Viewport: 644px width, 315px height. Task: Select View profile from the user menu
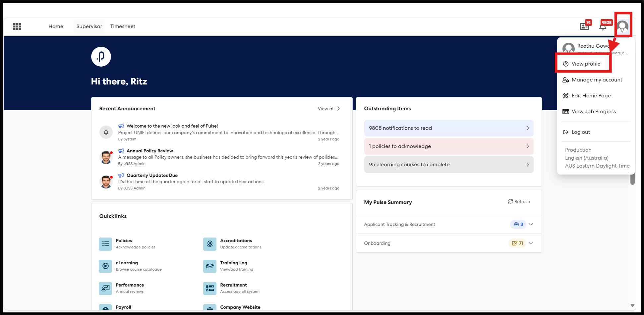586,64
